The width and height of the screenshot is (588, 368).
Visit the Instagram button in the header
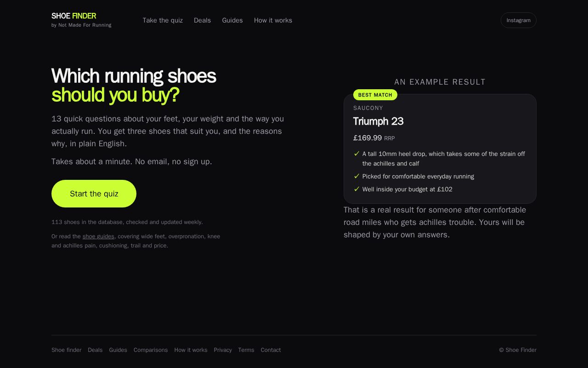[x=518, y=20]
